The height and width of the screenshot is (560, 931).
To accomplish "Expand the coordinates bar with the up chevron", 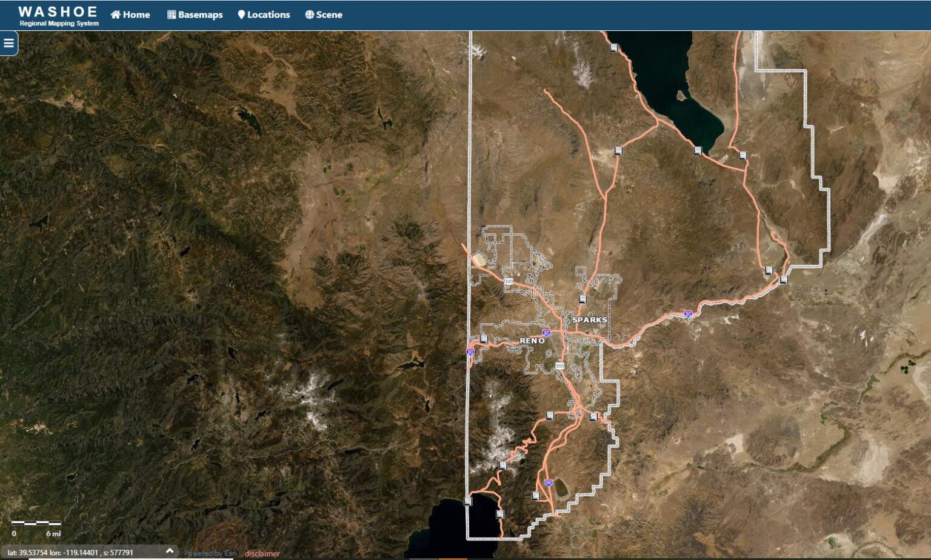I will [170, 551].
